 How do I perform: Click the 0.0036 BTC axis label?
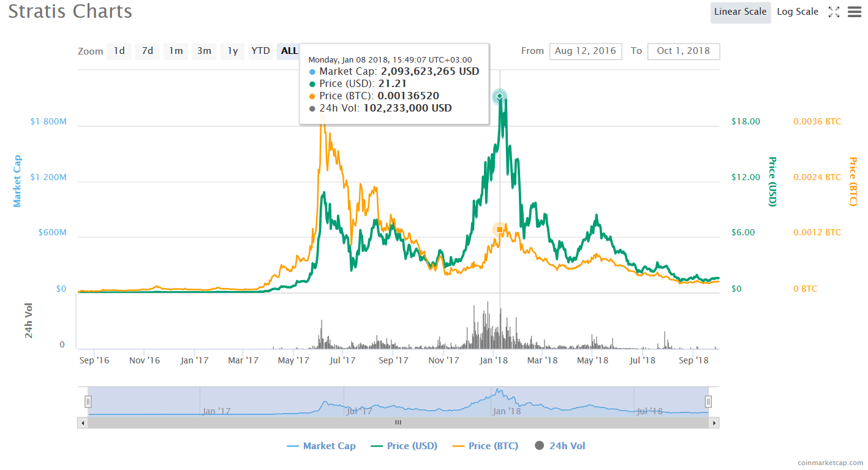818,121
